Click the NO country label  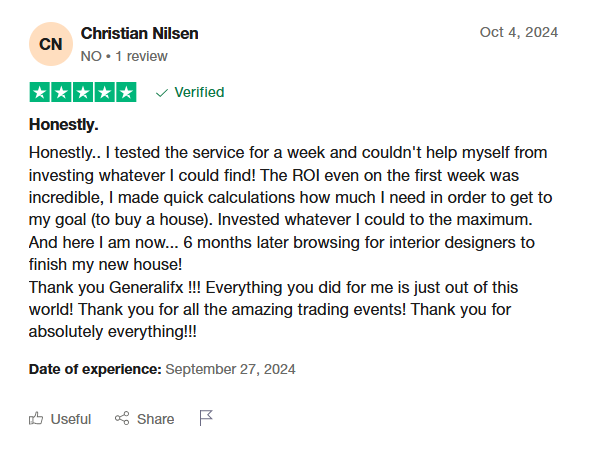pyautogui.click(x=91, y=56)
